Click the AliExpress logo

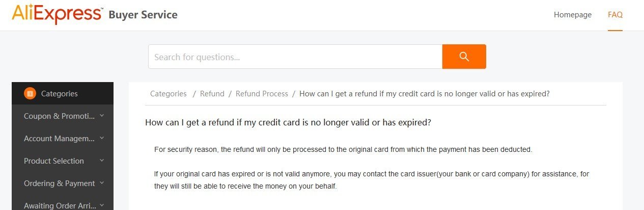(x=56, y=14)
